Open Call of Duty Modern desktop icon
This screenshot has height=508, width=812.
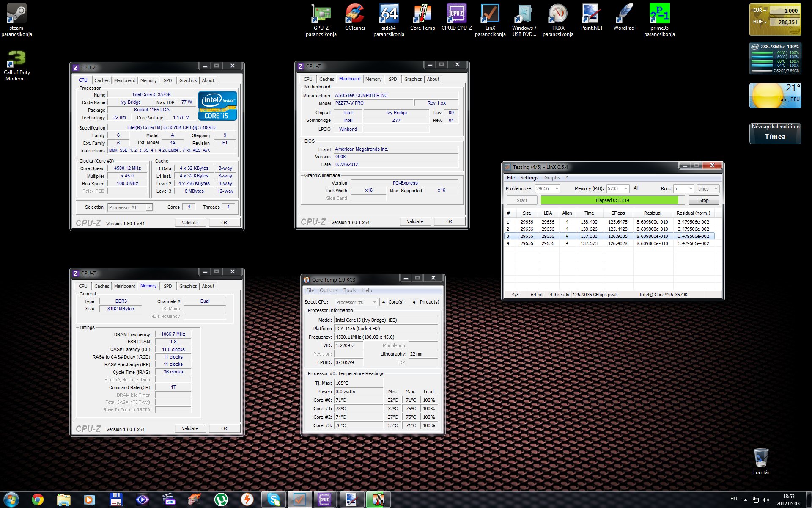(x=16, y=66)
